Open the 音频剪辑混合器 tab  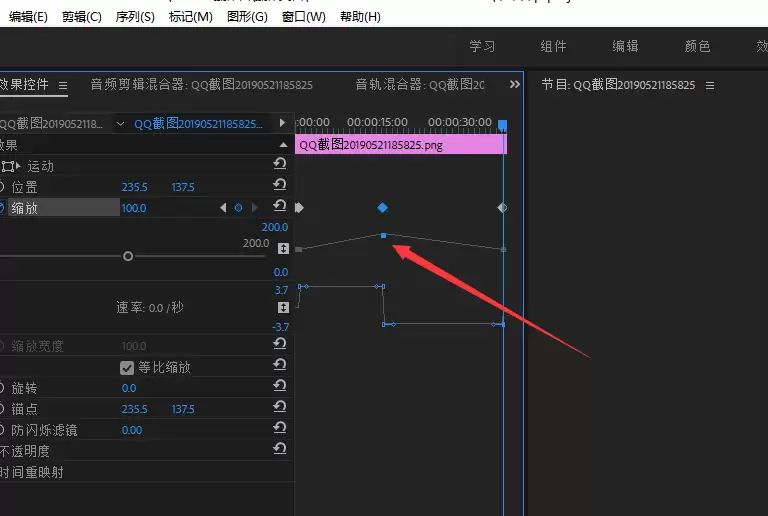[x=201, y=85]
